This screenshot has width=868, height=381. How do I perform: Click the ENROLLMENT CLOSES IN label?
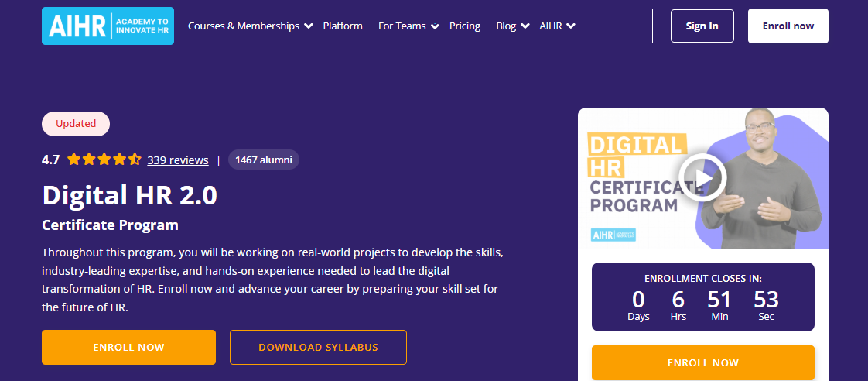pyautogui.click(x=703, y=279)
